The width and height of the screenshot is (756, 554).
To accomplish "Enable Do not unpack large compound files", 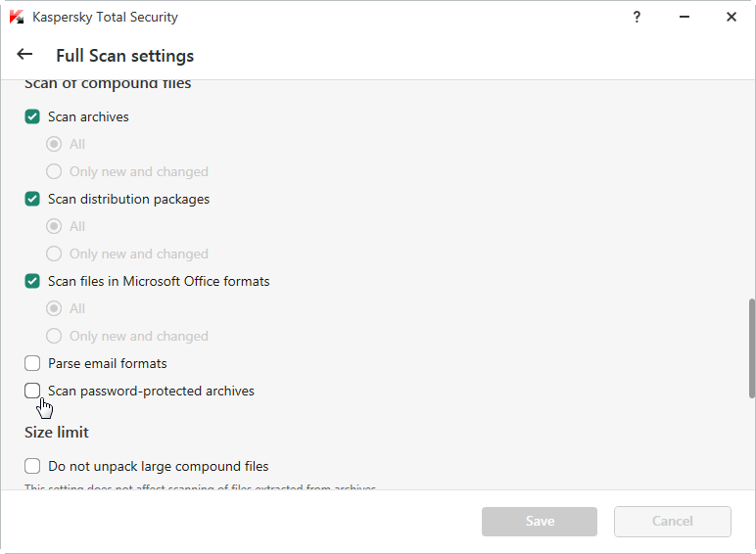I will pyautogui.click(x=32, y=466).
